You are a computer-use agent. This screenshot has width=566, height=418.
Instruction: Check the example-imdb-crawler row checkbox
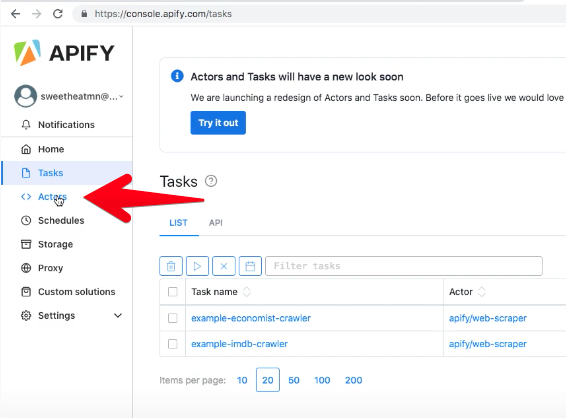(x=173, y=344)
